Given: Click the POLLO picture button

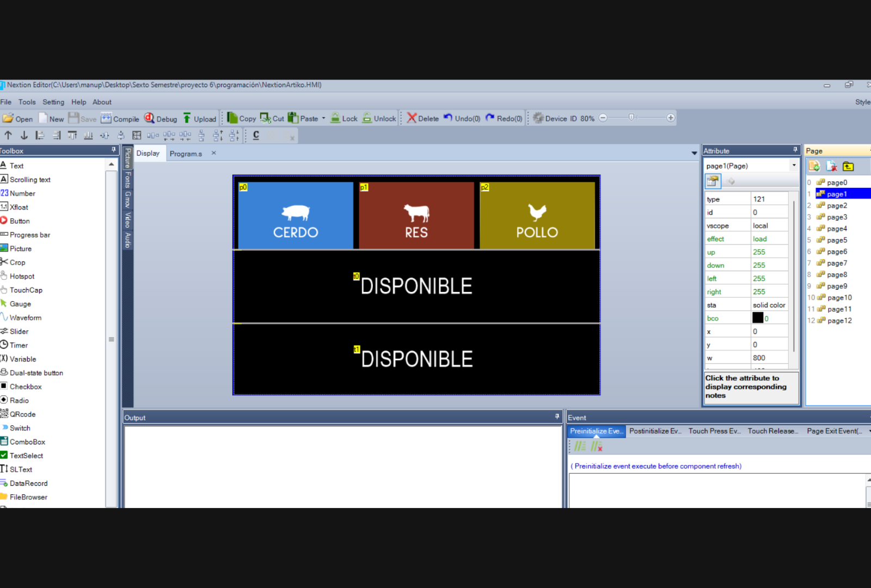Looking at the screenshot, I should tap(537, 216).
